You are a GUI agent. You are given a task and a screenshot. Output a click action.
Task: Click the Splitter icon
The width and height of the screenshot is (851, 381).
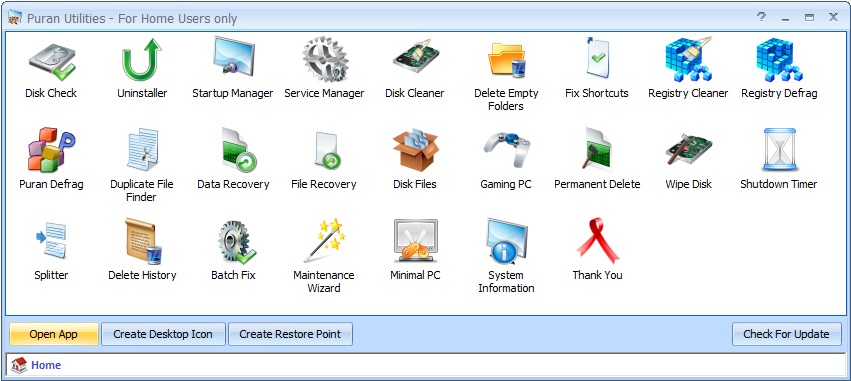52,239
